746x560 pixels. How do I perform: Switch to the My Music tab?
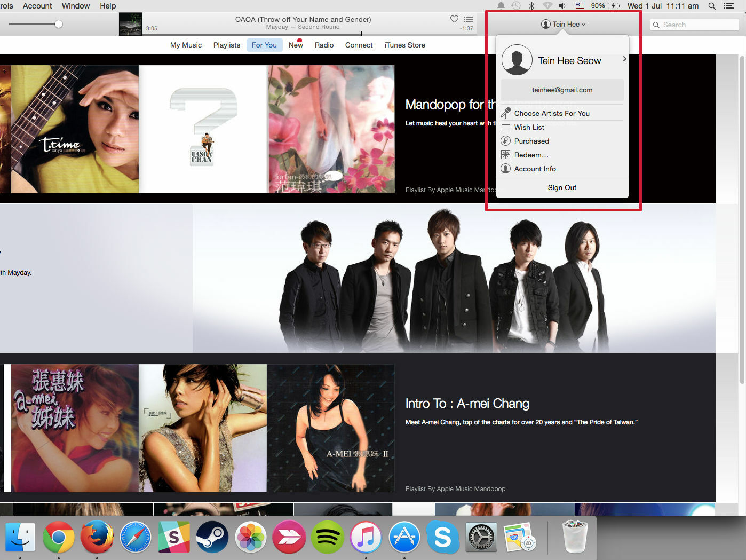[x=186, y=45]
